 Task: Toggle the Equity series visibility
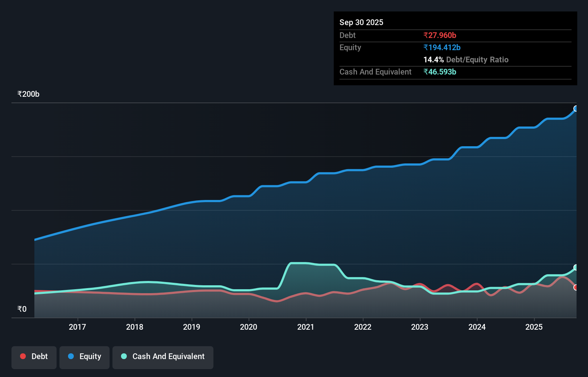tap(84, 356)
